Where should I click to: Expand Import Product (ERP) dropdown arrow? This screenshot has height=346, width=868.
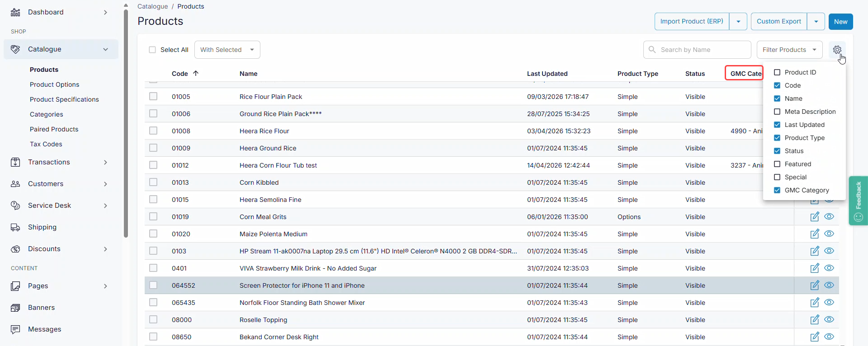pos(738,22)
